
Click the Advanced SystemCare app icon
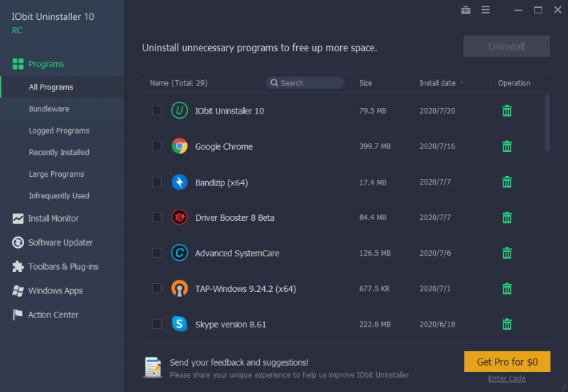click(180, 253)
